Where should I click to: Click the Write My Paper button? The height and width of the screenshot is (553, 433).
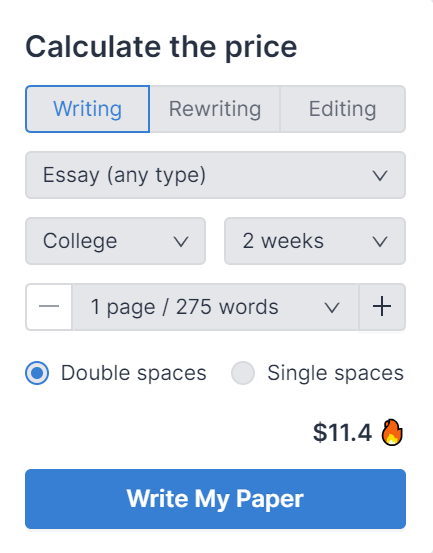(x=215, y=499)
